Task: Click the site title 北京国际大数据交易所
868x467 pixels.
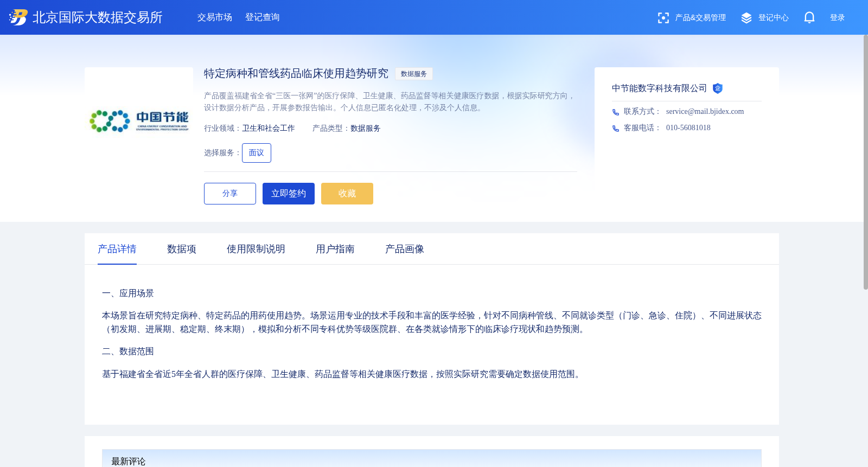Action: (x=98, y=17)
